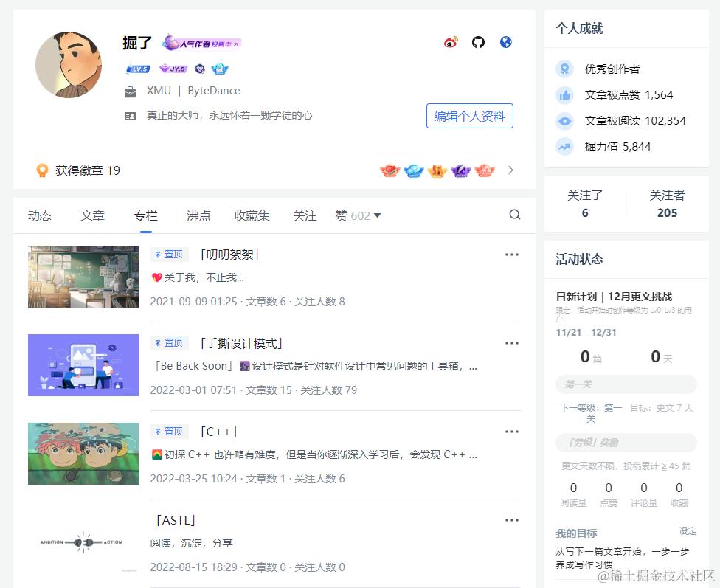Image resolution: width=720 pixels, height=588 pixels.
Task: Click the 优秀创作者 medal icon
Action: pyautogui.click(x=565, y=69)
